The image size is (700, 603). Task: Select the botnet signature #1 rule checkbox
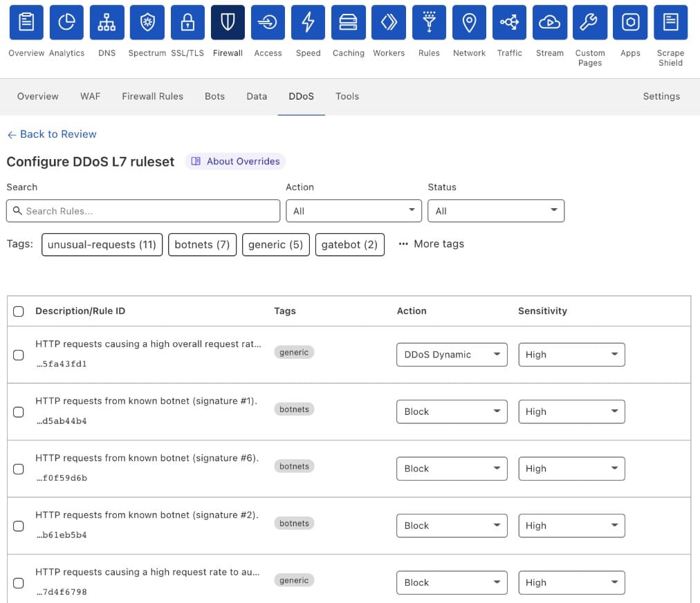point(18,412)
